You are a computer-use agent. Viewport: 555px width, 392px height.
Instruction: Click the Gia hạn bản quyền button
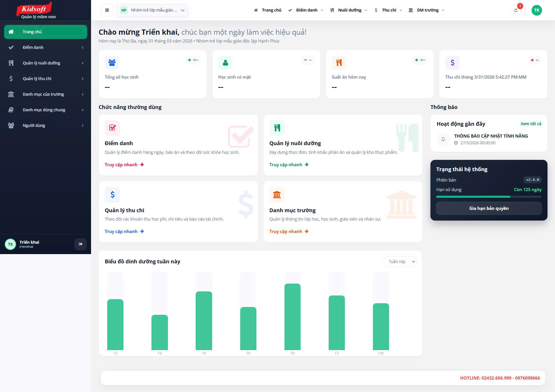click(x=489, y=208)
